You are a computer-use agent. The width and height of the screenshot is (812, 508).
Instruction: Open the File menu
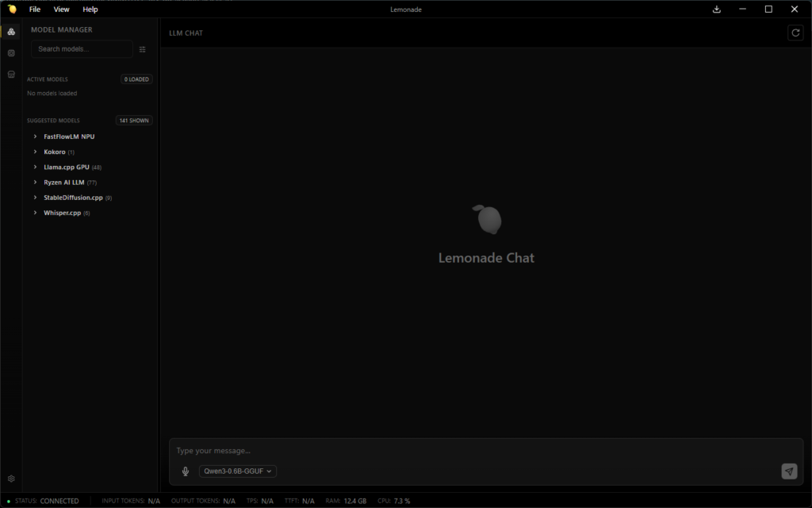(35, 10)
